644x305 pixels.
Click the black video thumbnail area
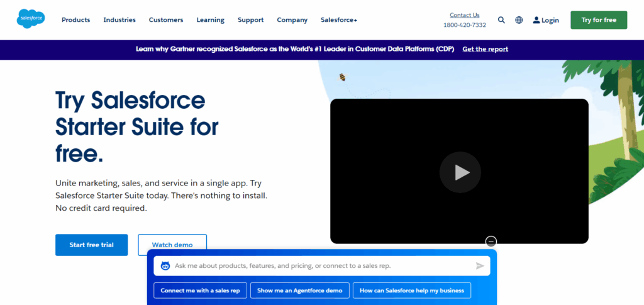pyautogui.click(x=459, y=171)
